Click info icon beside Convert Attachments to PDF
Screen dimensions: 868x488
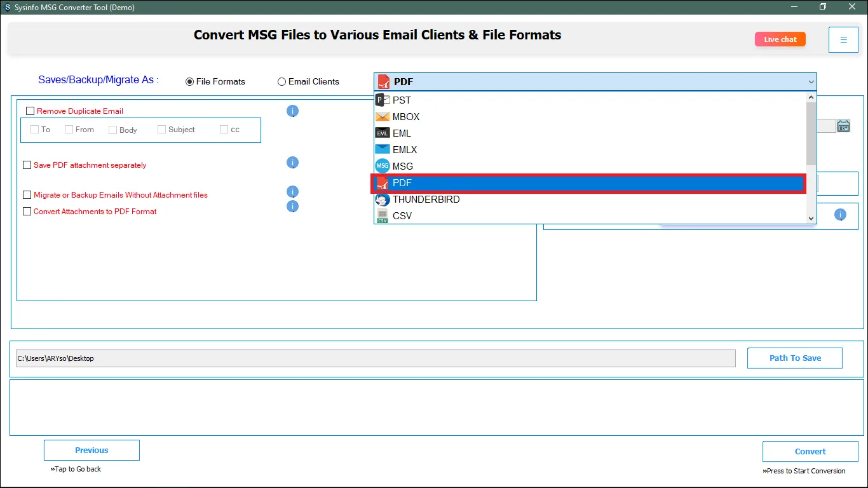pos(292,207)
